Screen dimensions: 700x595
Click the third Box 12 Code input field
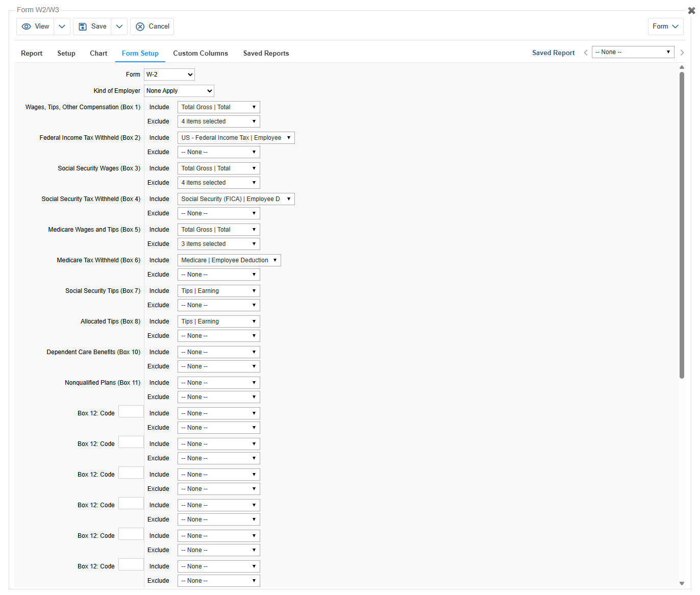click(131, 473)
